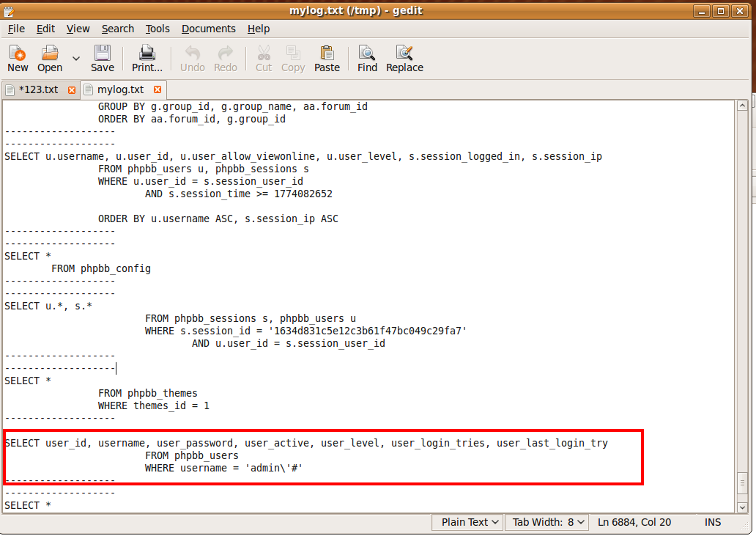This screenshot has height=536, width=756.
Task: Click the vertical scrollbar up arrow
Action: point(742,106)
